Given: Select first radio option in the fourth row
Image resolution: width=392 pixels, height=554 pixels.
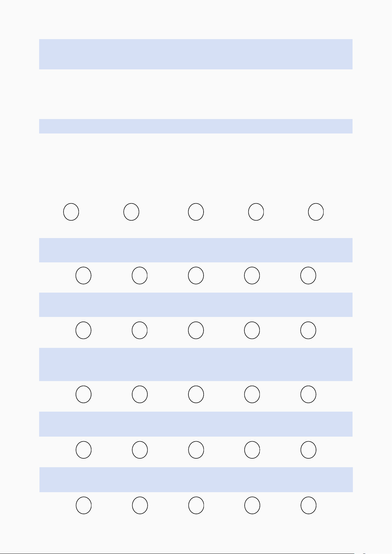Looking at the screenshot, I should (x=84, y=394).
